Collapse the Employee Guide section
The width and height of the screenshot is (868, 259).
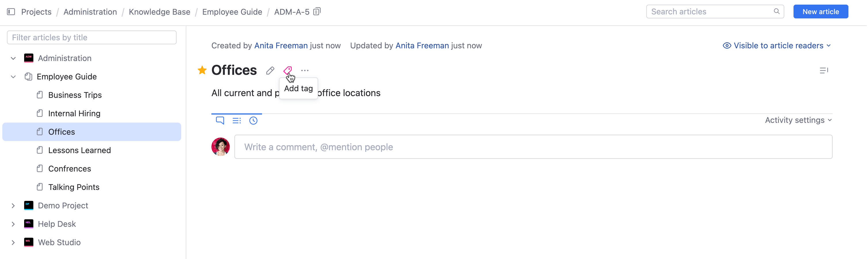(x=13, y=77)
